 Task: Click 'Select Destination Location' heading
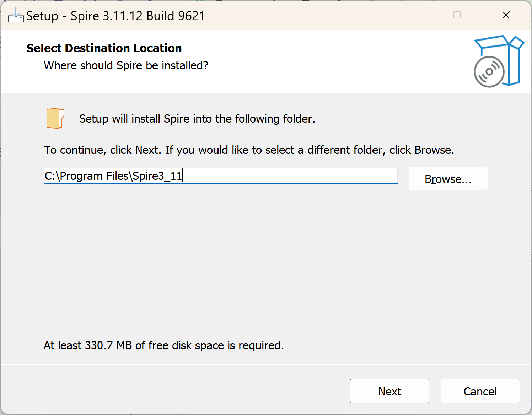pos(104,48)
